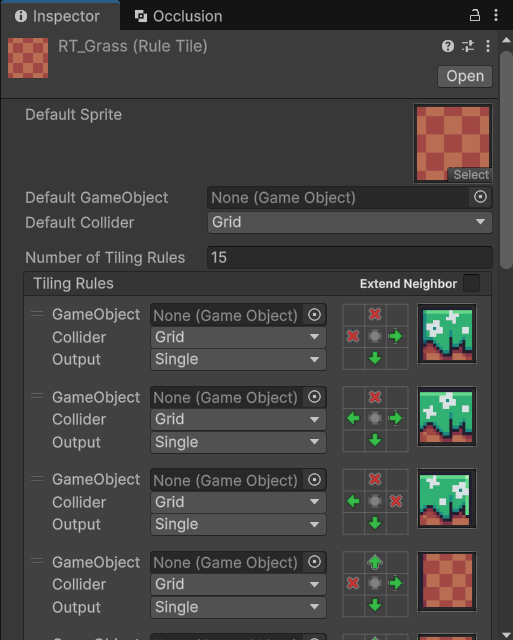Viewport: 513px width, 640px height.
Task: Toggle the Inspector lock icon
Action: pos(475,16)
